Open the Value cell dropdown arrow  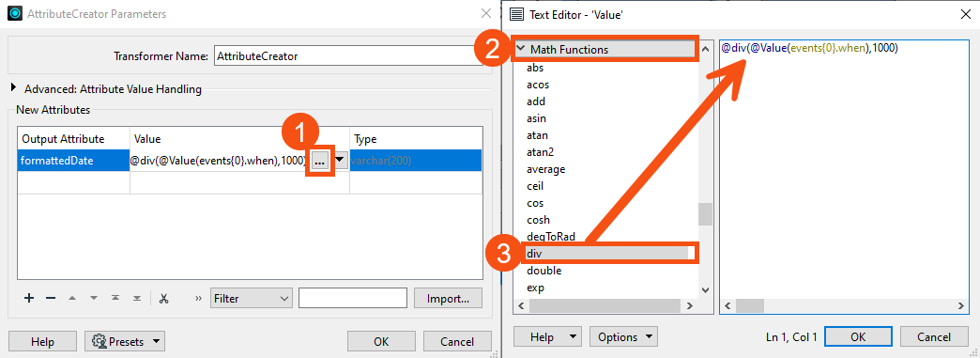click(x=340, y=161)
